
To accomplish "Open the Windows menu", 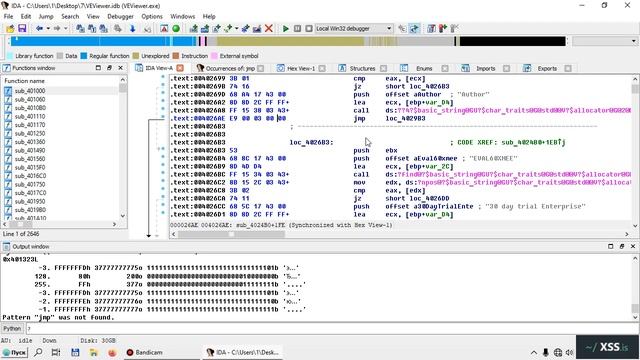I will click(182, 16).
